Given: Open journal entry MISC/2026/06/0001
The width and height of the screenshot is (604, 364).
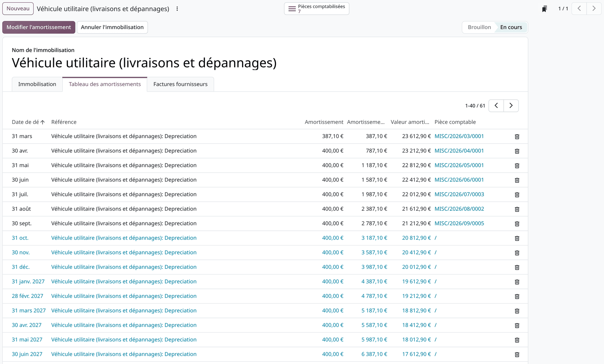Looking at the screenshot, I should pos(459,180).
